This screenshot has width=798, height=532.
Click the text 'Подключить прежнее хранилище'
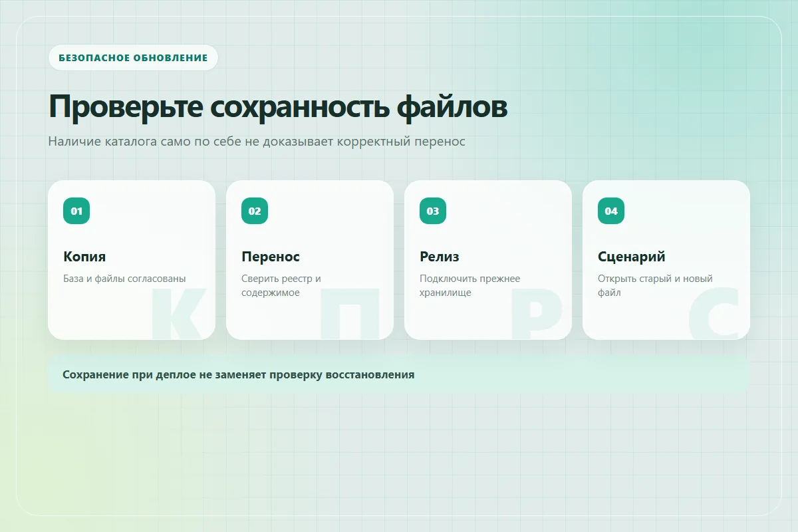click(x=470, y=285)
